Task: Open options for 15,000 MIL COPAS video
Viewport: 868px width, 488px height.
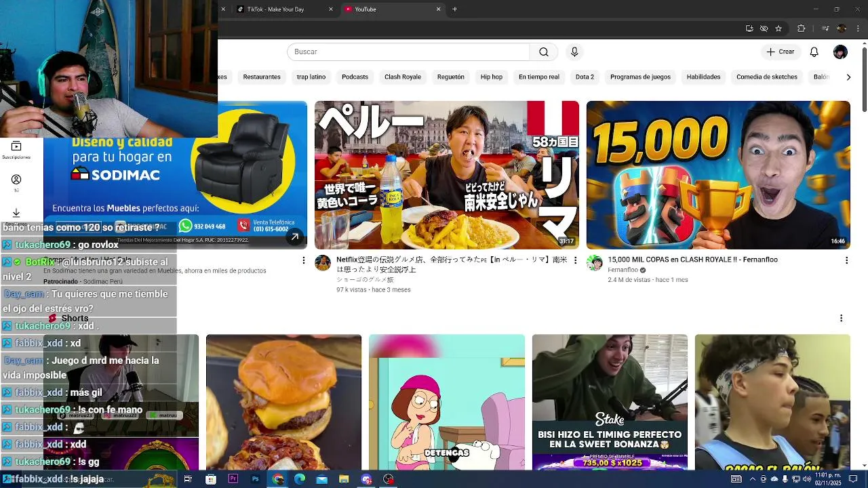Action: [846, 260]
